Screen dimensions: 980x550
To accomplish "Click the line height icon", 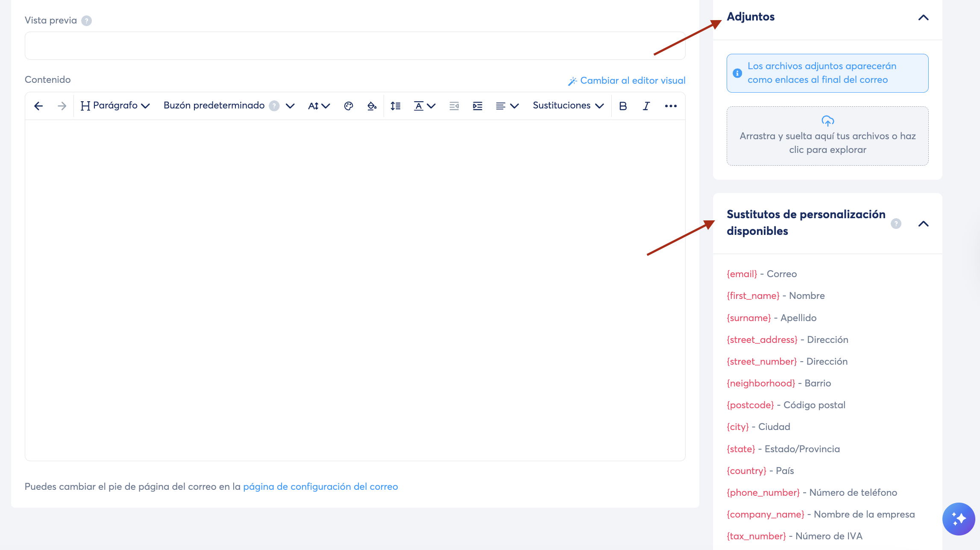I will coord(396,106).
